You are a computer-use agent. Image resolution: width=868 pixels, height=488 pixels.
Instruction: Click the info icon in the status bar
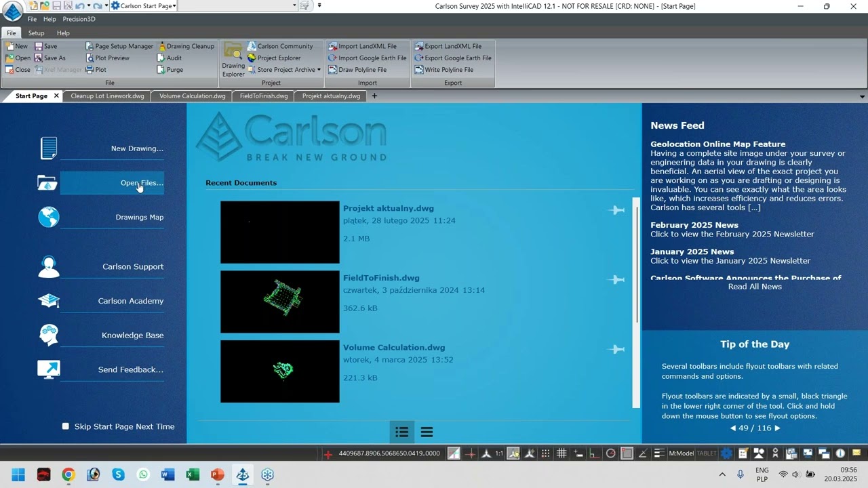[840, 453]
